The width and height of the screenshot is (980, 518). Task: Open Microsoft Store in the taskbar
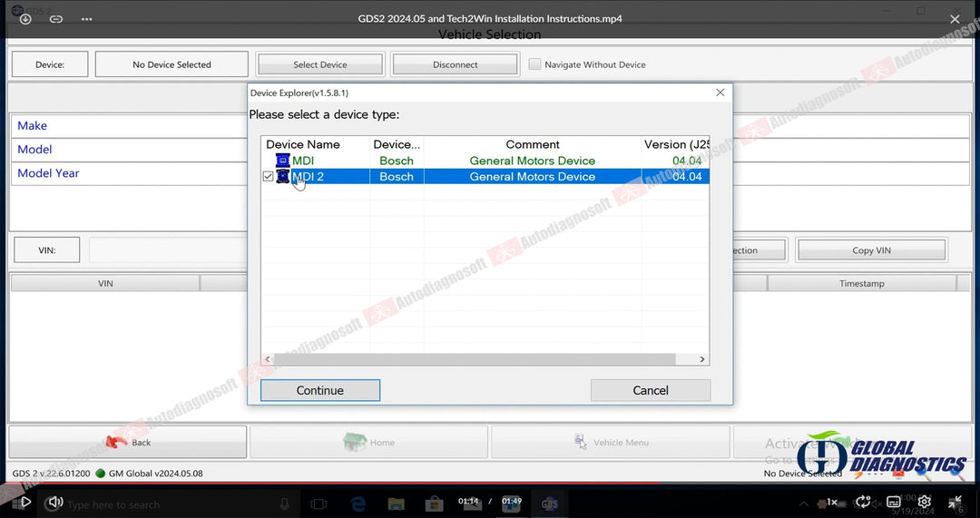(x=435, y=503)
